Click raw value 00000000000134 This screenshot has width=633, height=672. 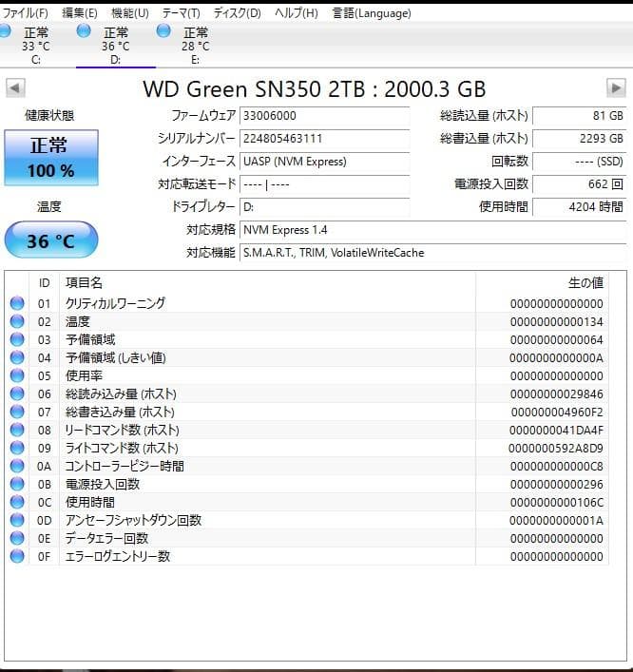click(x=557, y=322)
